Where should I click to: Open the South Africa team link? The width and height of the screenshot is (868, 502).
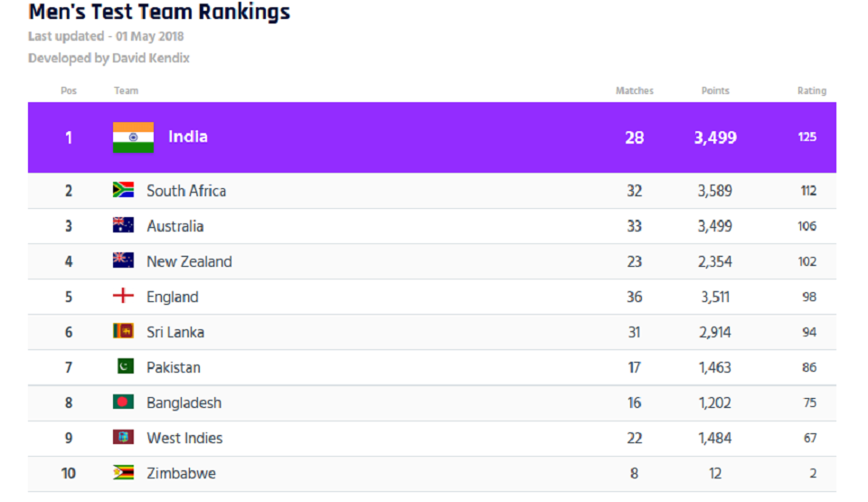[x=186, y=191]
